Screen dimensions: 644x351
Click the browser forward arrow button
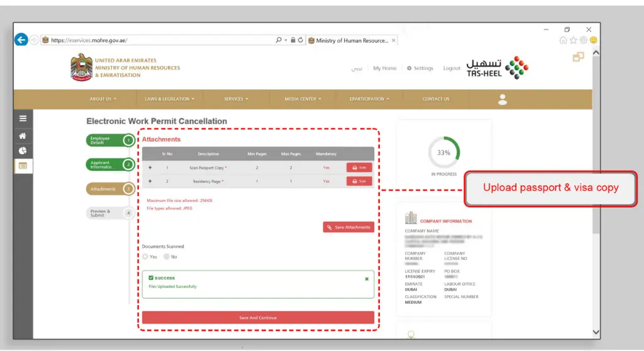tap(34, 40)
